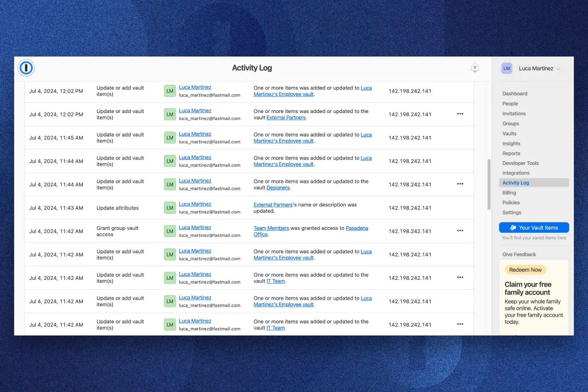Click the Your Vault Items button
Viewport: 588px width, 392px height.
(x=534, y=228)
